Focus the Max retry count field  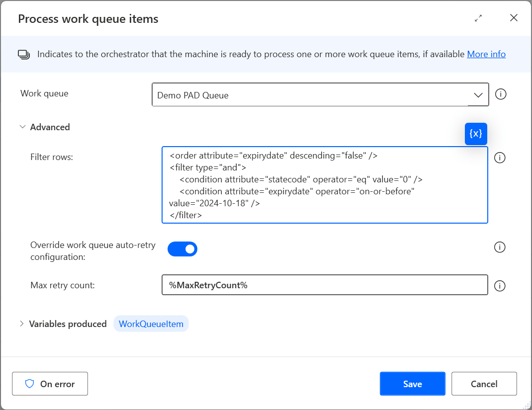[324, 285]
